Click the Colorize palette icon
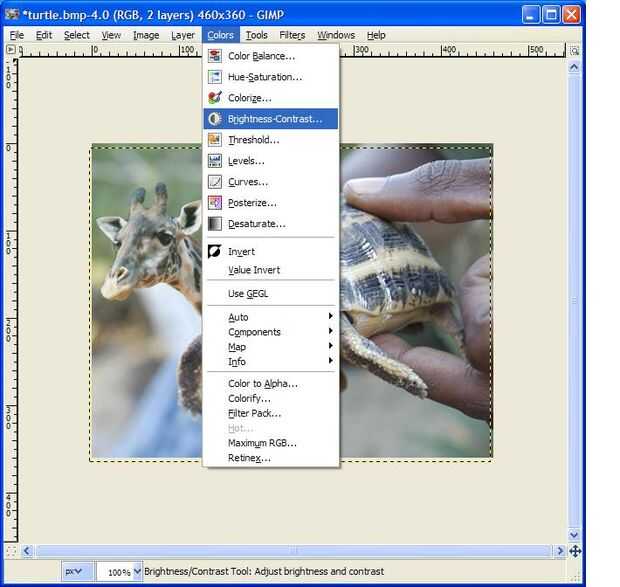Image resolution: width=620 pixels, height=587 pixels. click(215, 98)
